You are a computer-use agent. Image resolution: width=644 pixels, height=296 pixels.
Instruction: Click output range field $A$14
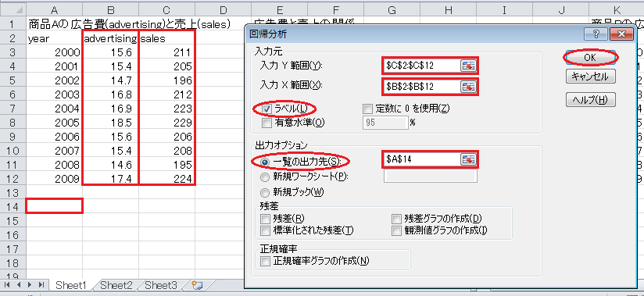(x=421, y=159)
